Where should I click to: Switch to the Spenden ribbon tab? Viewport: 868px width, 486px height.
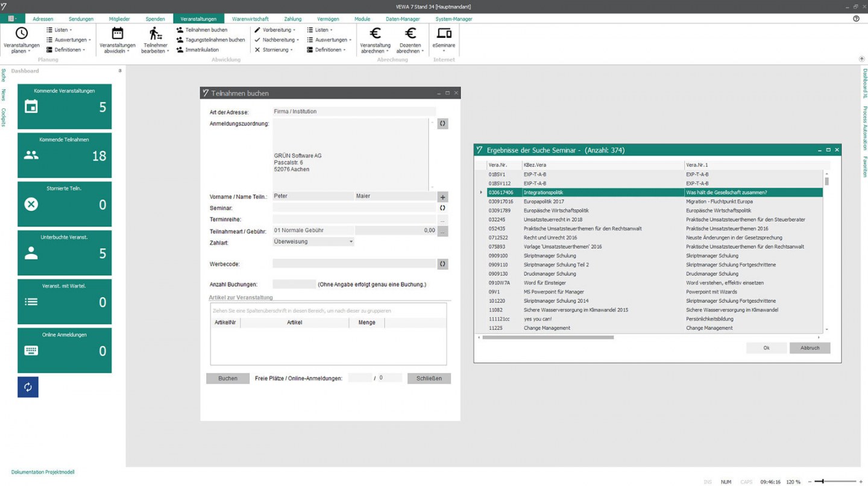click(x=155, y=19)
